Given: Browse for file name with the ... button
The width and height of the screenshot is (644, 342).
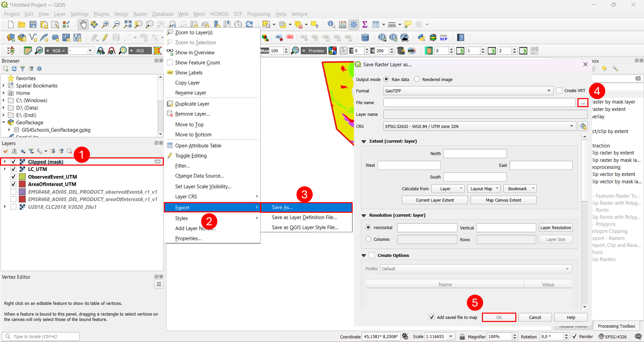Looking at the screenshot, I should coord(583,103).
